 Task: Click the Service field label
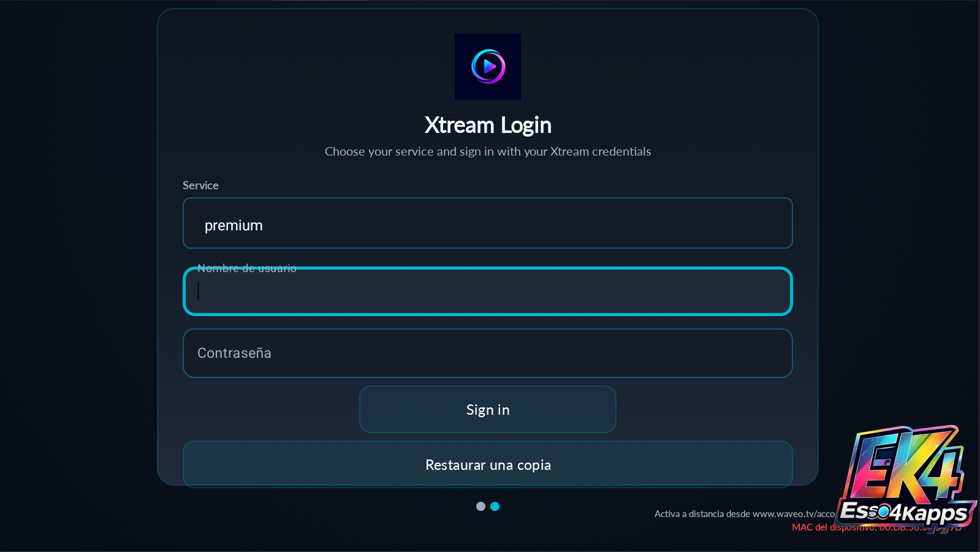[200, 185]
